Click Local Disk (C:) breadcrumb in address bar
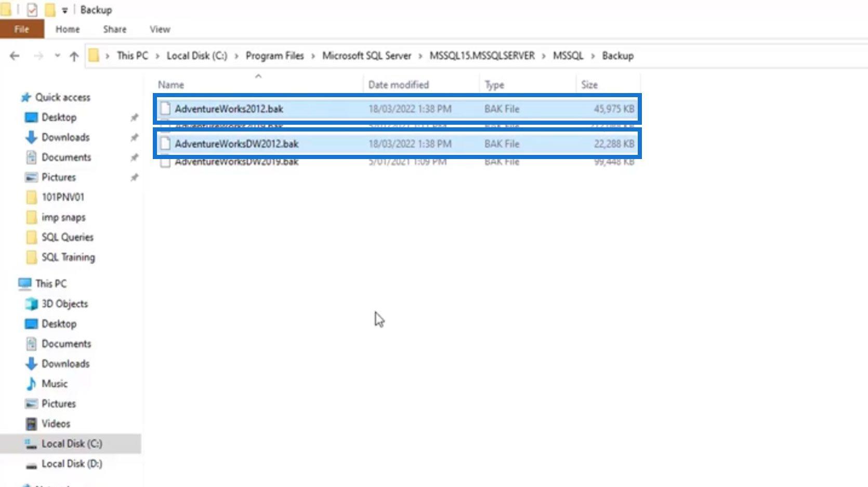Image resolution: width=868 pixels, height=487 pixels. [197, 56]
